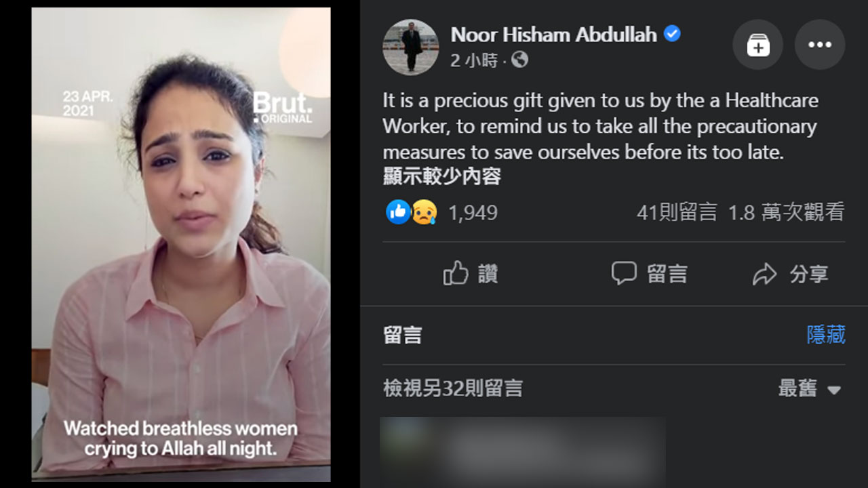Share the post using 分享 button
868x488 pixels.
click(x=791, y=274)
